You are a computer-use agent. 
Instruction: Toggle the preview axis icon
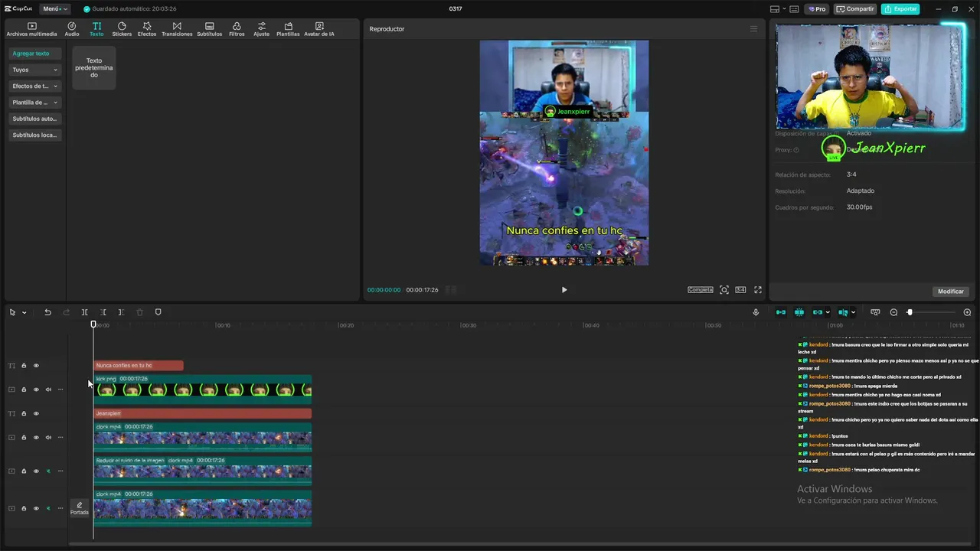(x=842, y=312)
